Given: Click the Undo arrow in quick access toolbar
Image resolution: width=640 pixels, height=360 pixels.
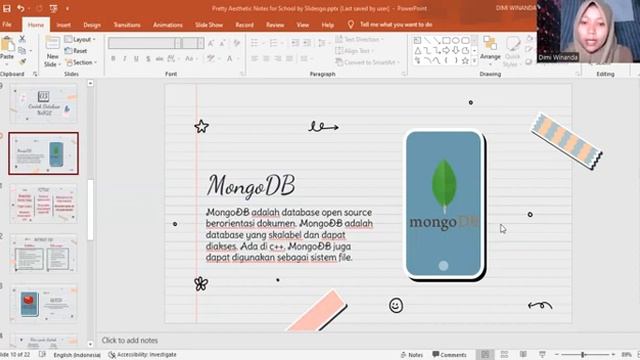Looking at the screenshot, I should pyautogui.click(x=20, y=8).
